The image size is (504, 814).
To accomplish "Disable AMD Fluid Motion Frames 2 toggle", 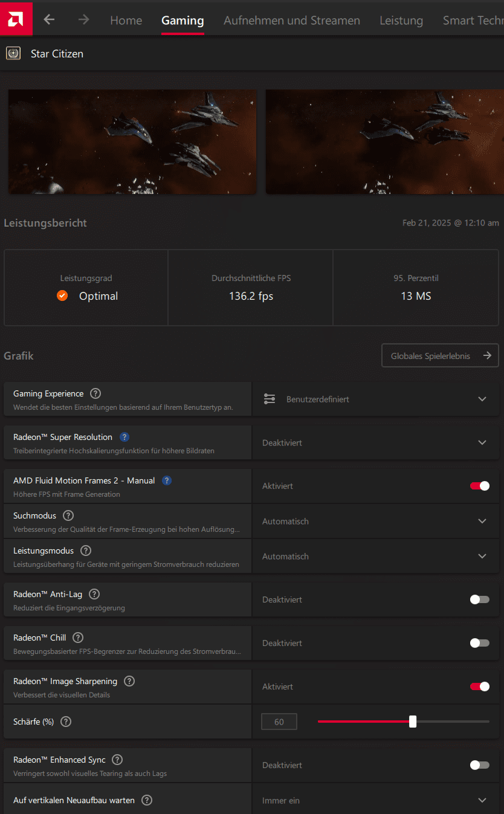I will pos(480,486).
